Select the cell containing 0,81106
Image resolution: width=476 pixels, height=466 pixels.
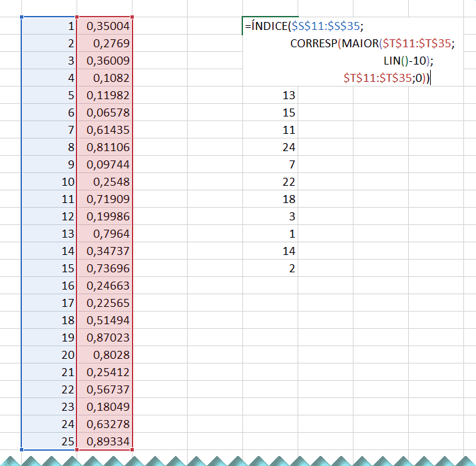pyautogui.click(x=107, y=147)
